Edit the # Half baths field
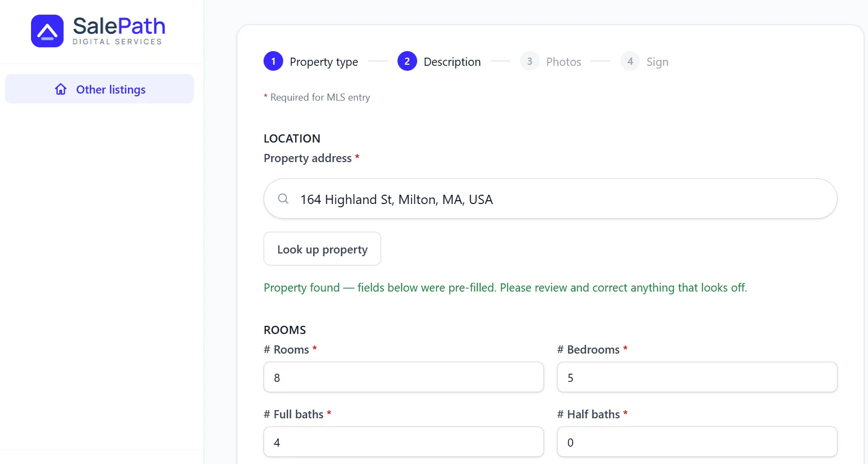 point(697,442)
